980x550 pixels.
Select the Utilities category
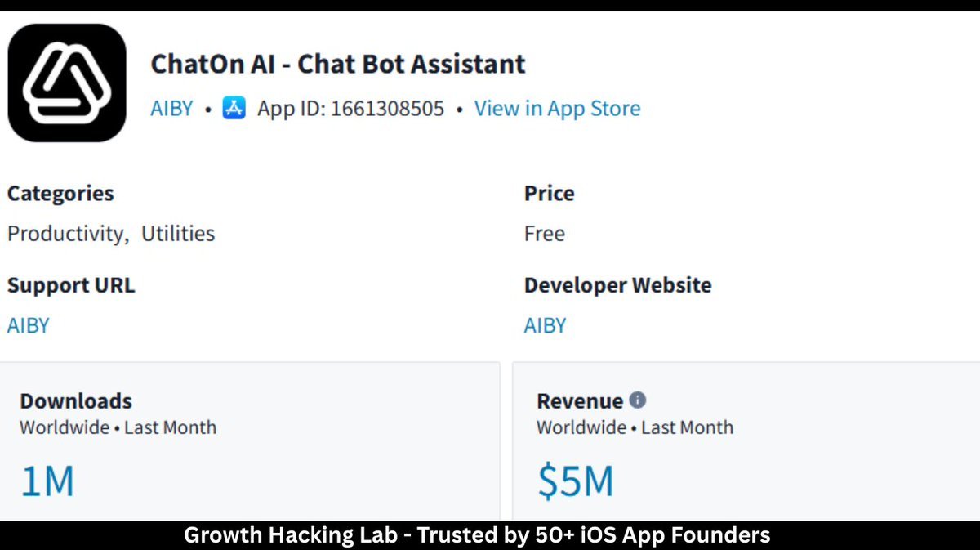click(x=178, y=234)
